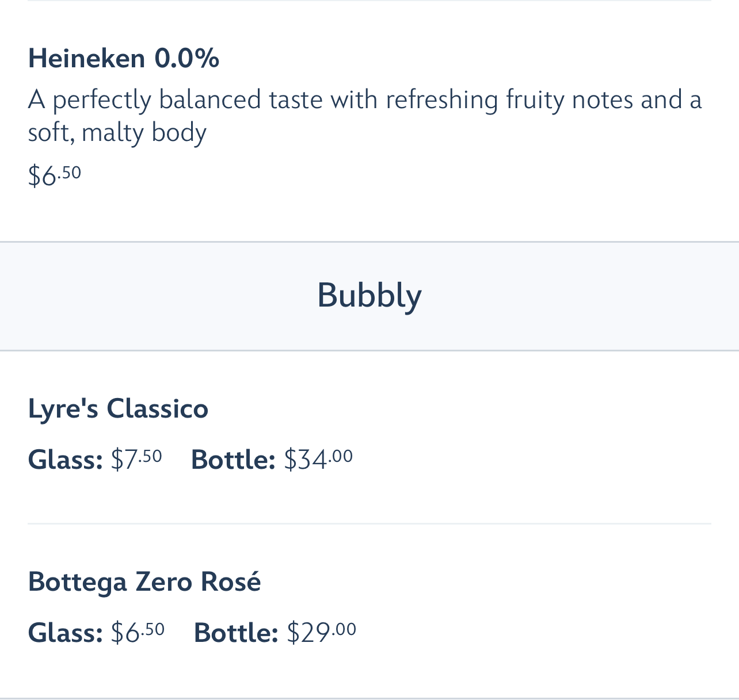Tap the Bubbly section header
Screen dimensions: 739x700
coord(369,296)
